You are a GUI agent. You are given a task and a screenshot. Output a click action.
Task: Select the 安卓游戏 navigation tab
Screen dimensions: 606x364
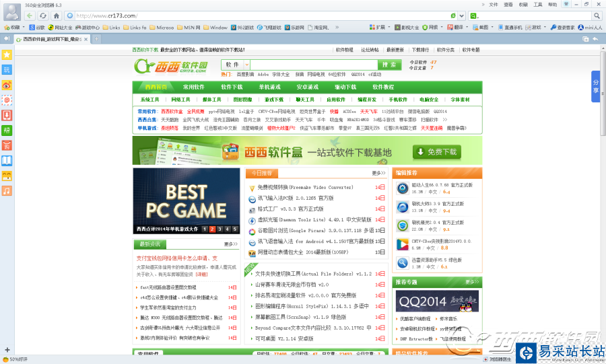tap(307, 87)
